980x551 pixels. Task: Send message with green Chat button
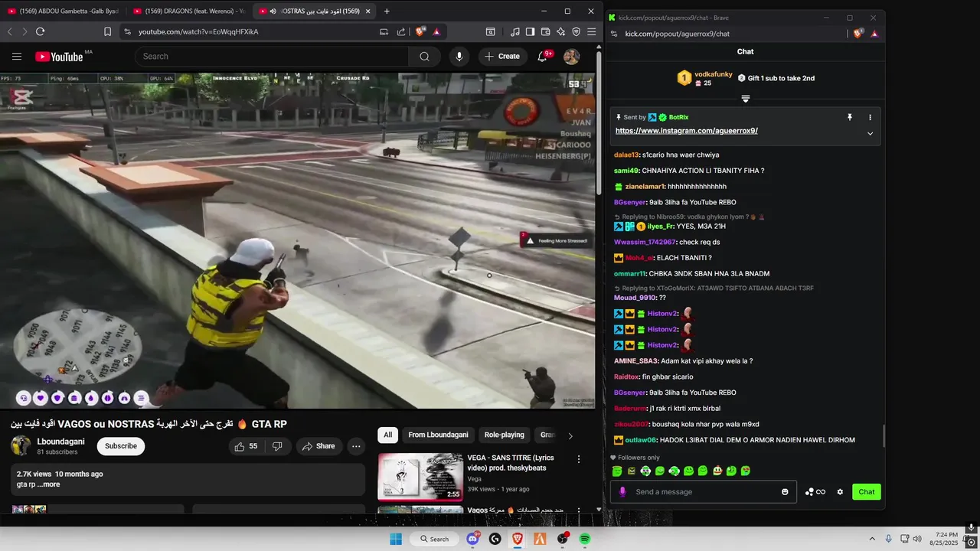click(867, 492)
